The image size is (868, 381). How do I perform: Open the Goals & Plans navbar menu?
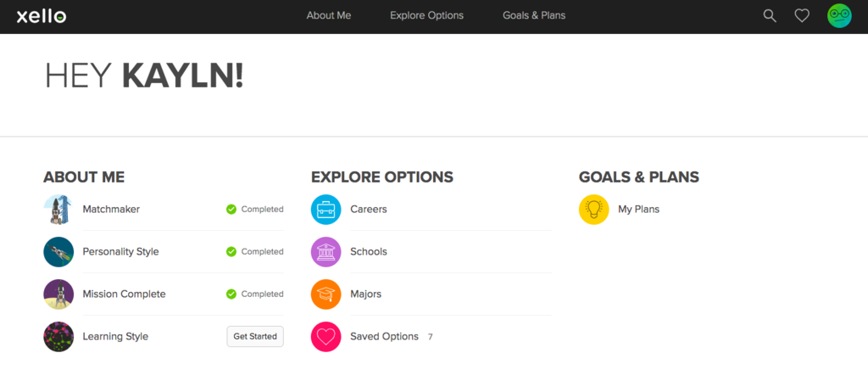click(534, 15)
